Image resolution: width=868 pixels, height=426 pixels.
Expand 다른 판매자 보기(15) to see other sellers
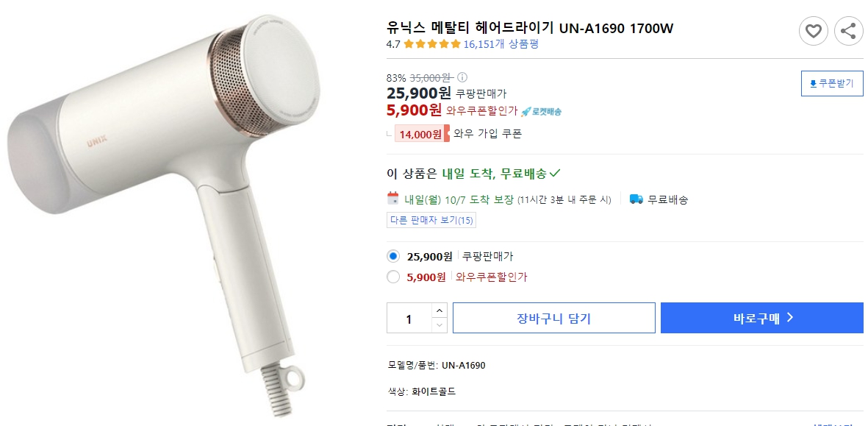(431, 219)
